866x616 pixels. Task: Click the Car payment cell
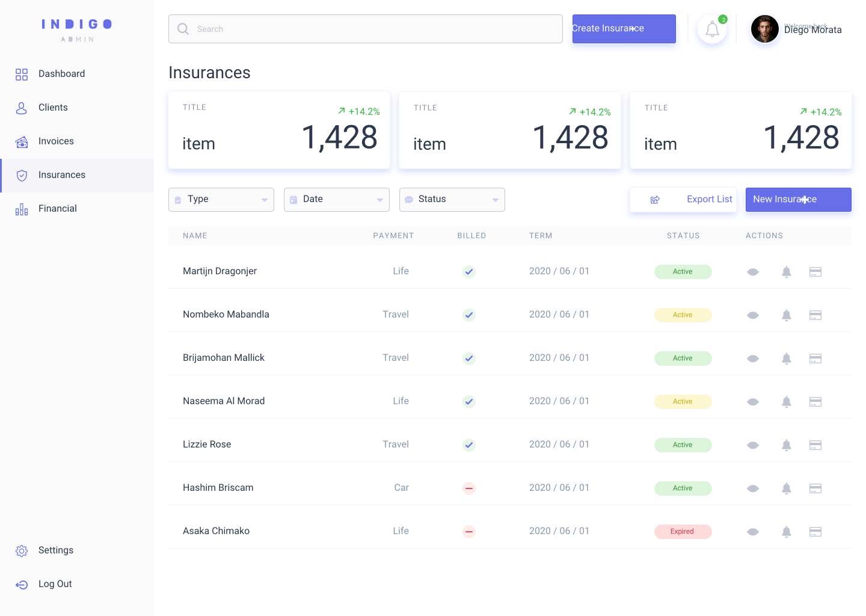coord(401,488)
